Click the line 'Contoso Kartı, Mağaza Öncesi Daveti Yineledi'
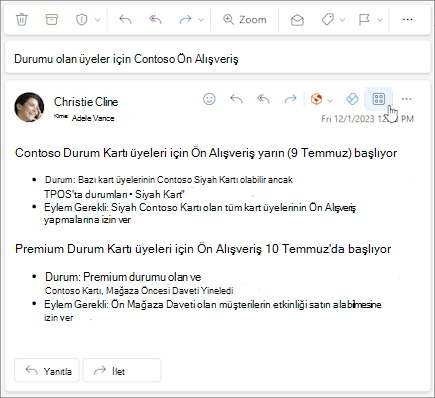Screen dimensions: 435x398 pyautogui.click(x=139, y=291)
